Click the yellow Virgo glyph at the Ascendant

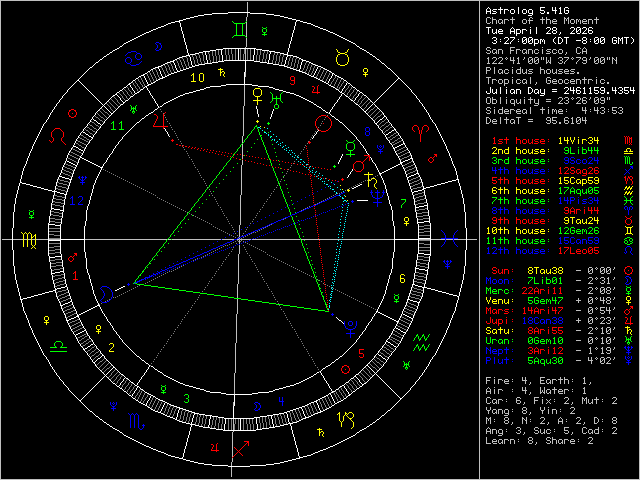tap(29, 240)
